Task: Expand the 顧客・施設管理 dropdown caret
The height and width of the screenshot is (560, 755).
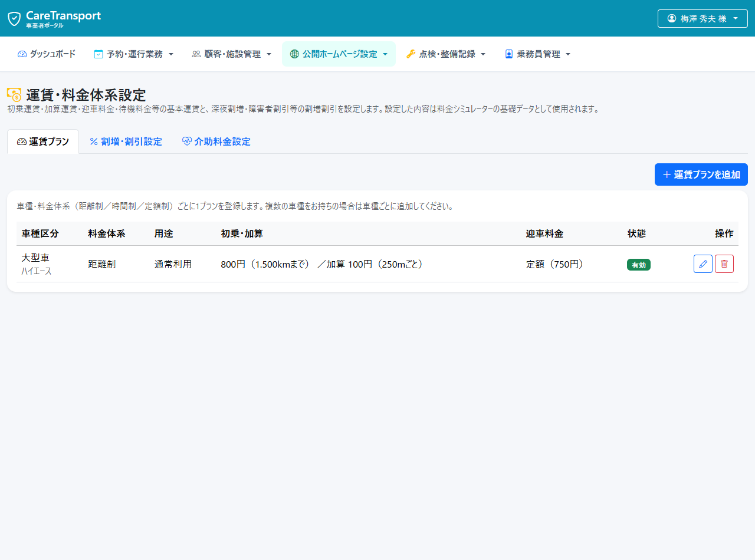Action: pyautogui.click(x=269, y=54)
